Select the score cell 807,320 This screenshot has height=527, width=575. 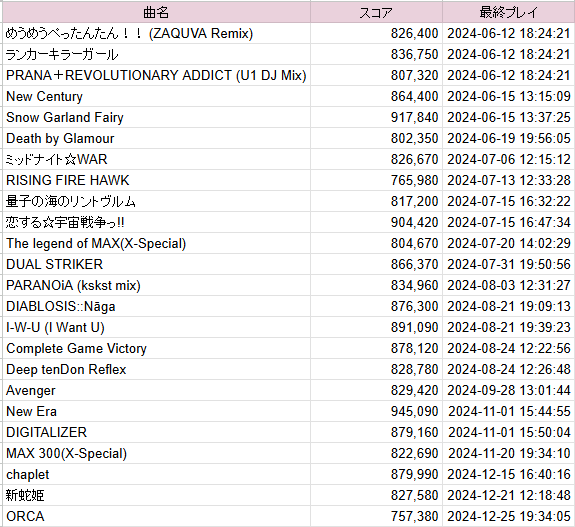click(376, 75)
